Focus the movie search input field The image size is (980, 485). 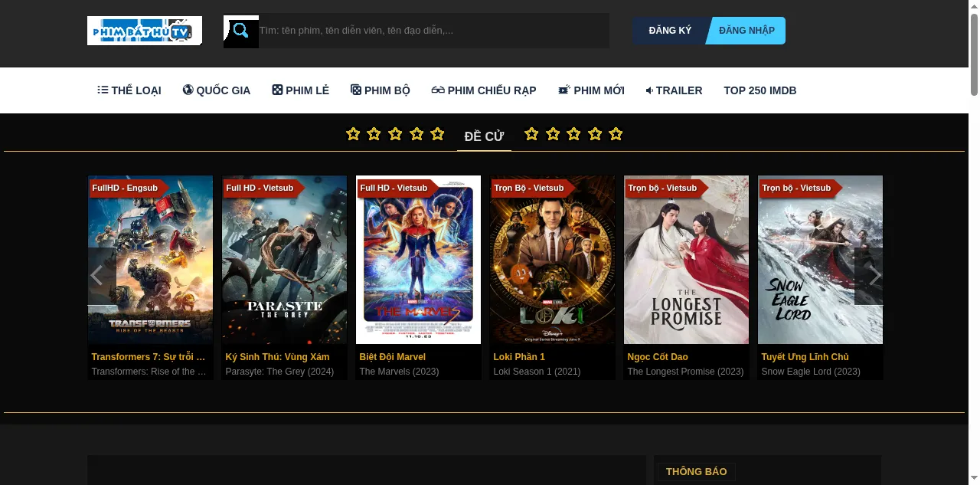[x=433, y=31]
